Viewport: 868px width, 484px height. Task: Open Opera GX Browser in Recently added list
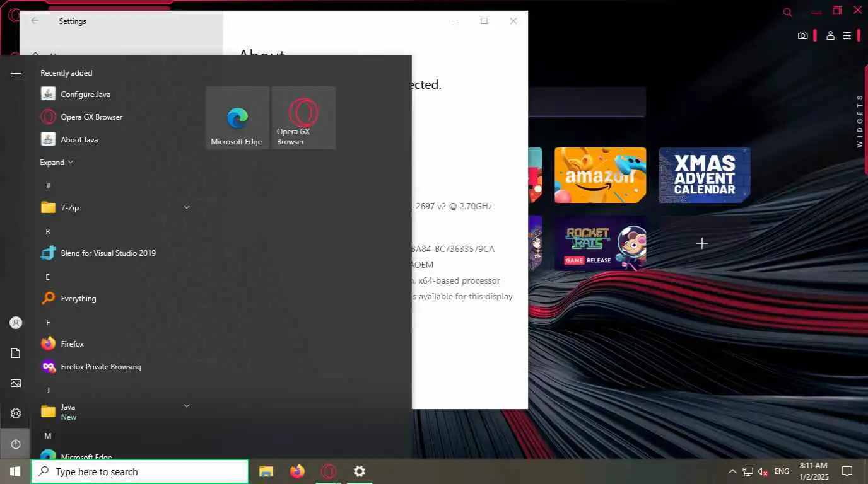(115, 117)
